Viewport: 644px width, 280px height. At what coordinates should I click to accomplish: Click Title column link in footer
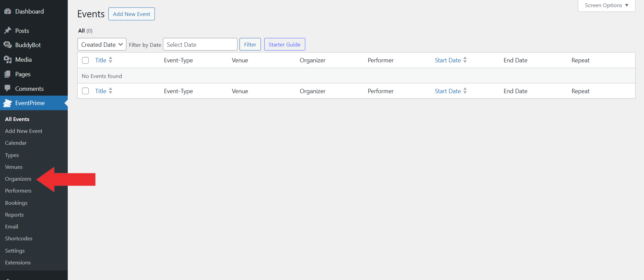pos(101,91)
